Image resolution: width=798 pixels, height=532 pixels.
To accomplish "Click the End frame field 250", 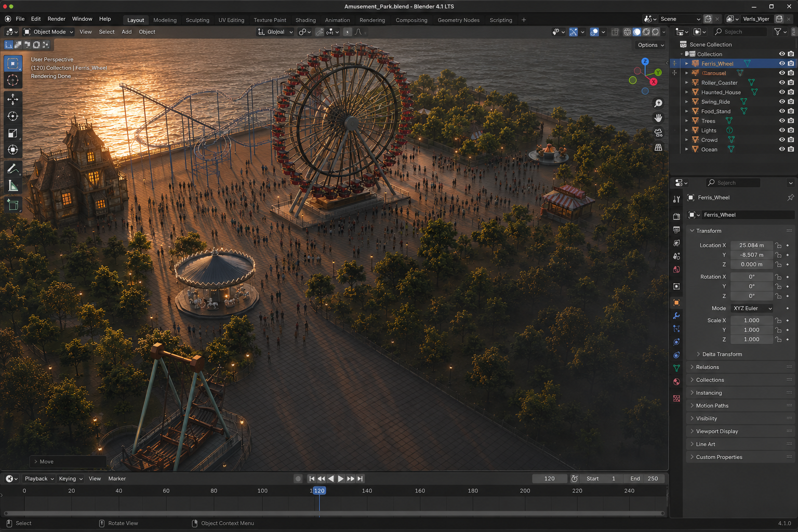I will [x=644, y=478].
